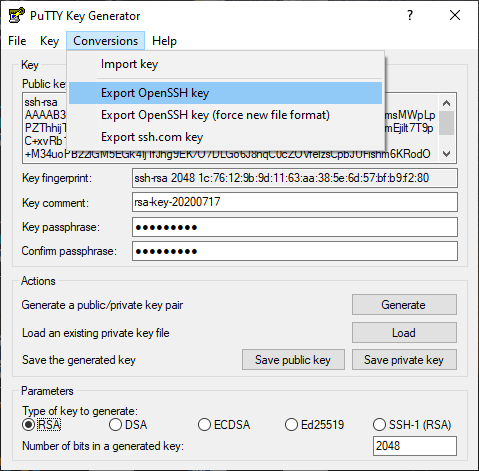This screenshot has height=471, width=479.
Task: Close the PuTTY Key Generator window
Action: click(455, 15)
